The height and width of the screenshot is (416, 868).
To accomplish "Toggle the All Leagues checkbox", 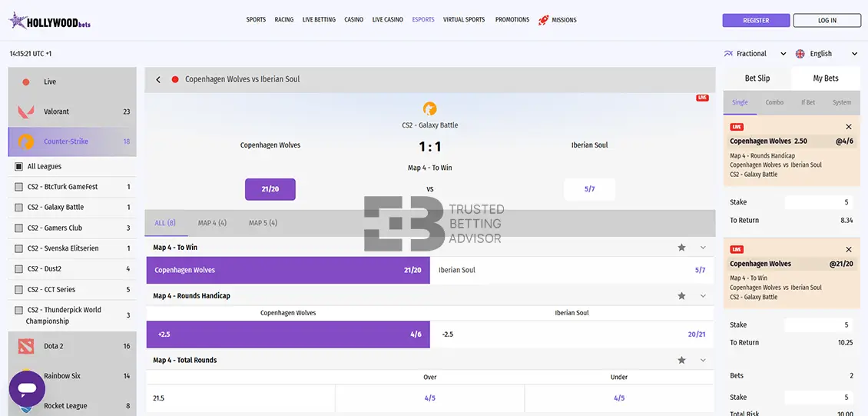I will (x=18, y=166).
